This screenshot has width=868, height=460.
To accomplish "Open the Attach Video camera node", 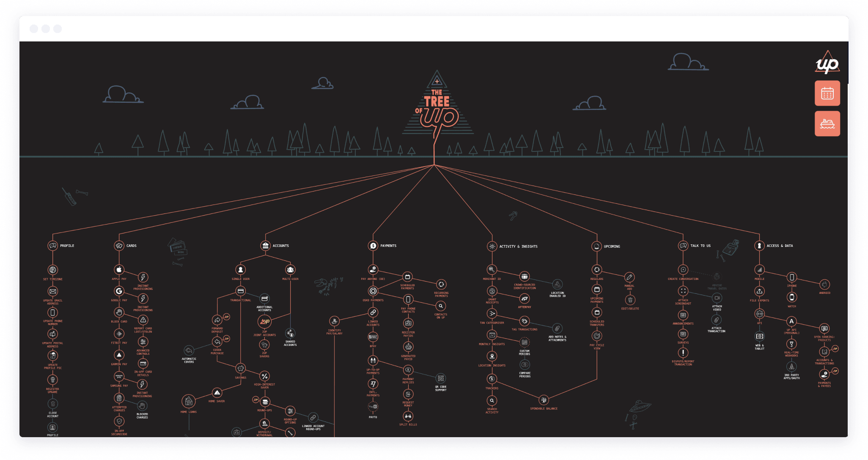I will coord(717,298).
